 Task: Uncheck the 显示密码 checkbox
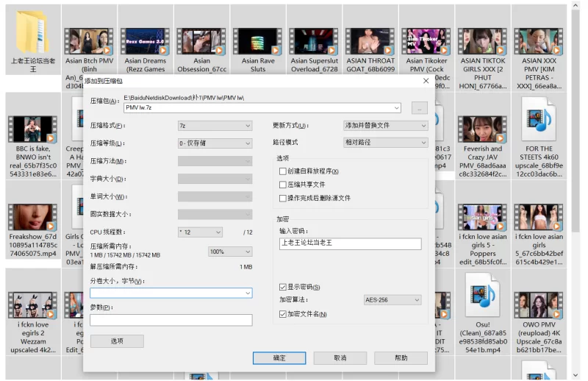(283, 287)
